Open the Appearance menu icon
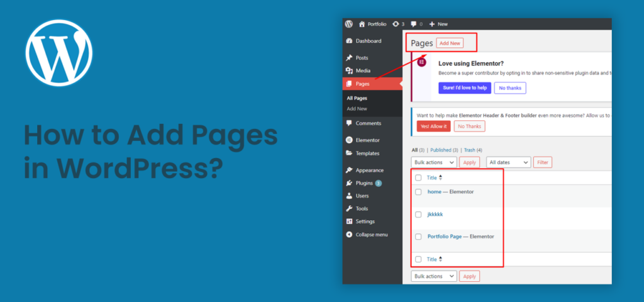Viewport: 644px width, 302px height. click(349, 171)
